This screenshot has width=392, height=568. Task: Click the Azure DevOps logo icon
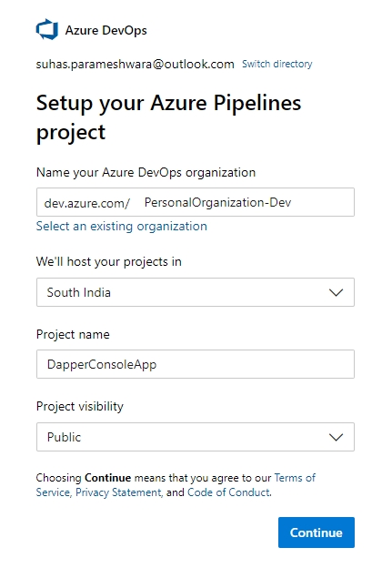47,29
